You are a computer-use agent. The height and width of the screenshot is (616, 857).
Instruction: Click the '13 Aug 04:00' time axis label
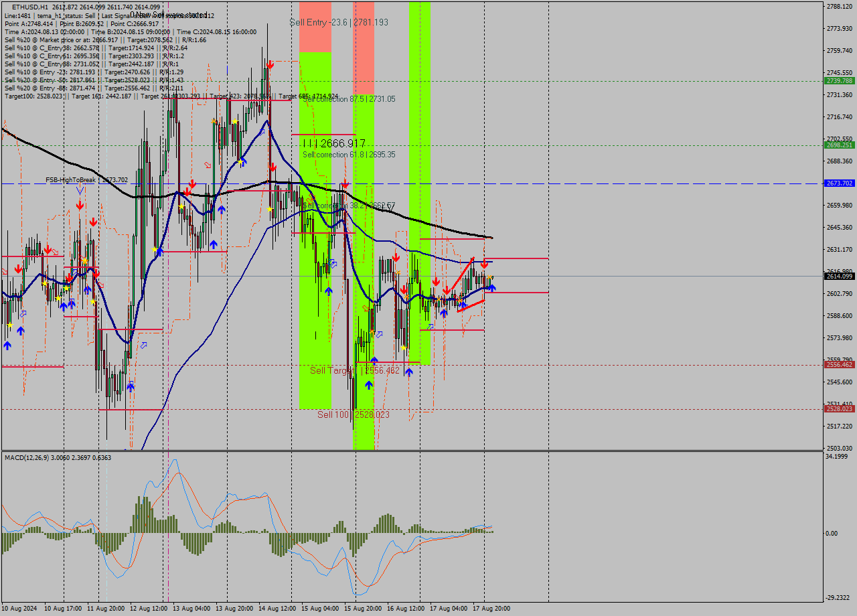191,609
